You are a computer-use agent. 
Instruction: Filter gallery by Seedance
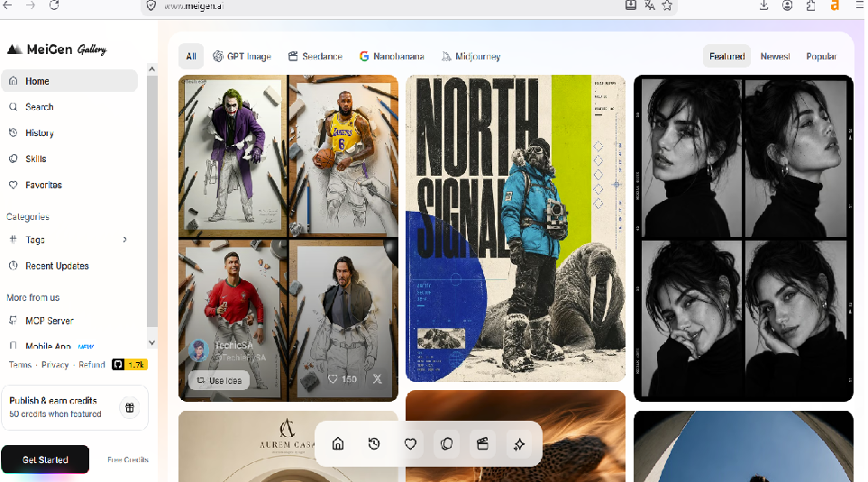pyautogui.click(x=315, y=57)
